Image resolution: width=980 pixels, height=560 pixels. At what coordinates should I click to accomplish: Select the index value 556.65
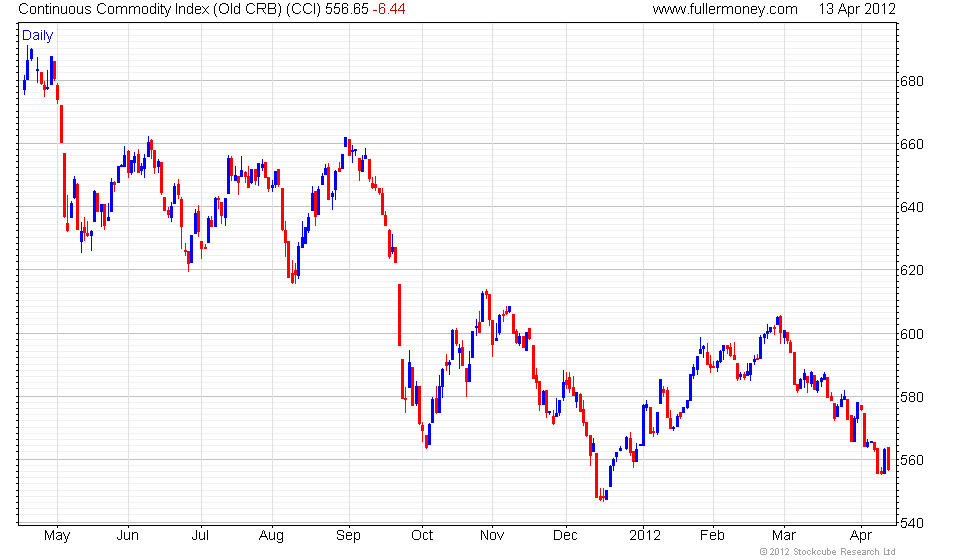coord(346,9)
